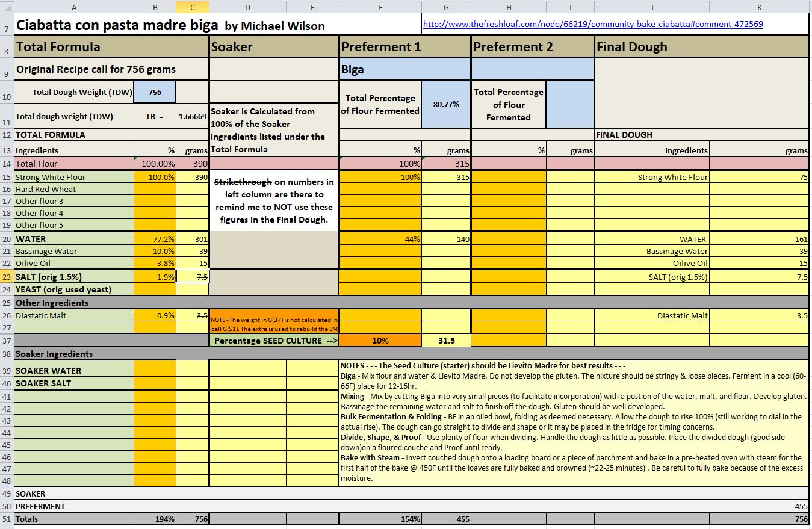Select the orange 10% seed culture cell

click(380, 341)
